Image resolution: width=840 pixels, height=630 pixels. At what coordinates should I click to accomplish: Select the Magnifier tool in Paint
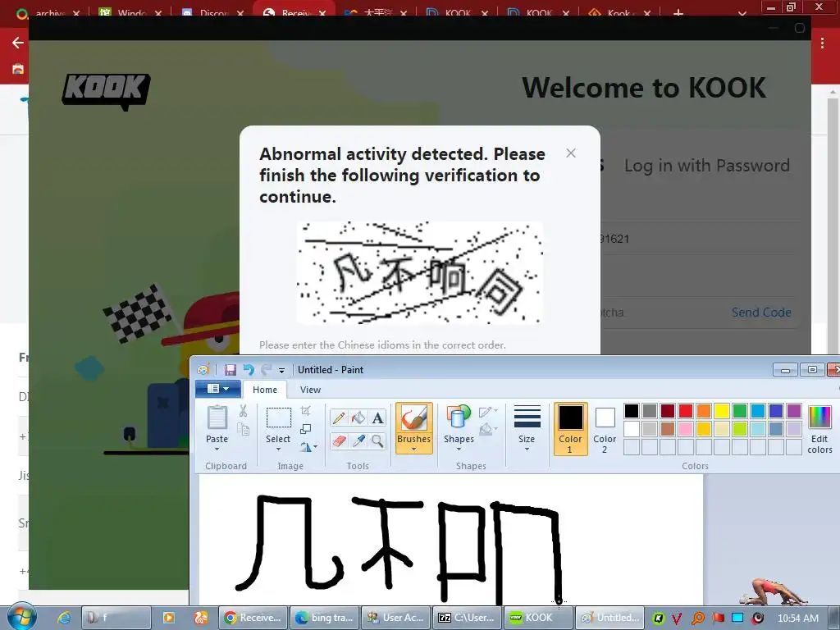377,441
